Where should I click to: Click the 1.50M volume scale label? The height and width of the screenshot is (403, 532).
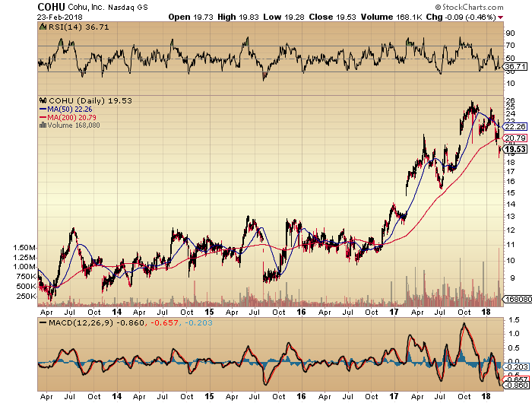click(24, 248)
